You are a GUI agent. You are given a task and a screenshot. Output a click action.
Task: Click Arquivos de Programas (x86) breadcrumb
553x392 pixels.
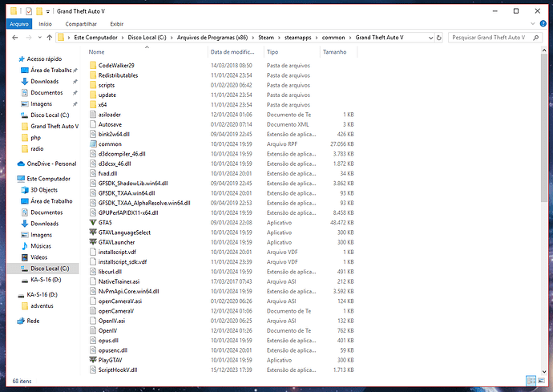click(212, 38)
